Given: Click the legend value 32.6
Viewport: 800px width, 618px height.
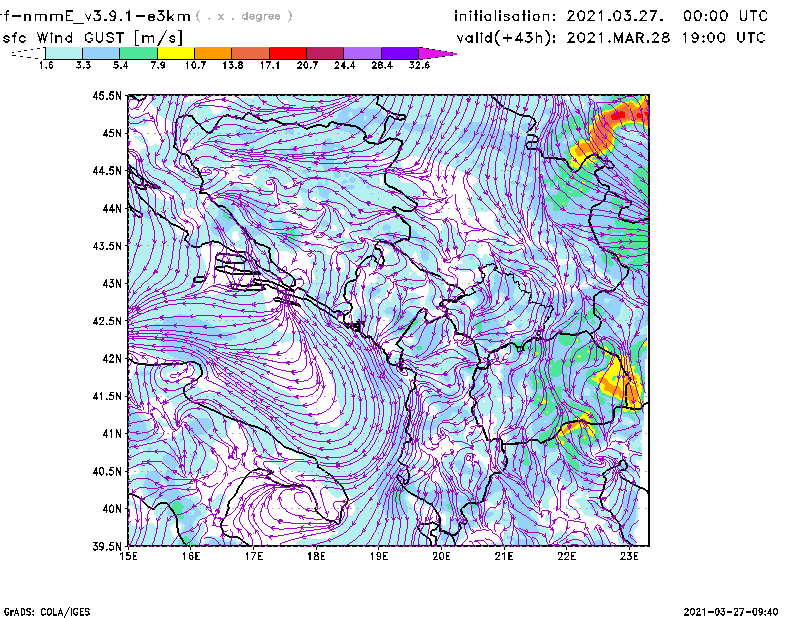Looking at the screenshot, I should point(419,65).
